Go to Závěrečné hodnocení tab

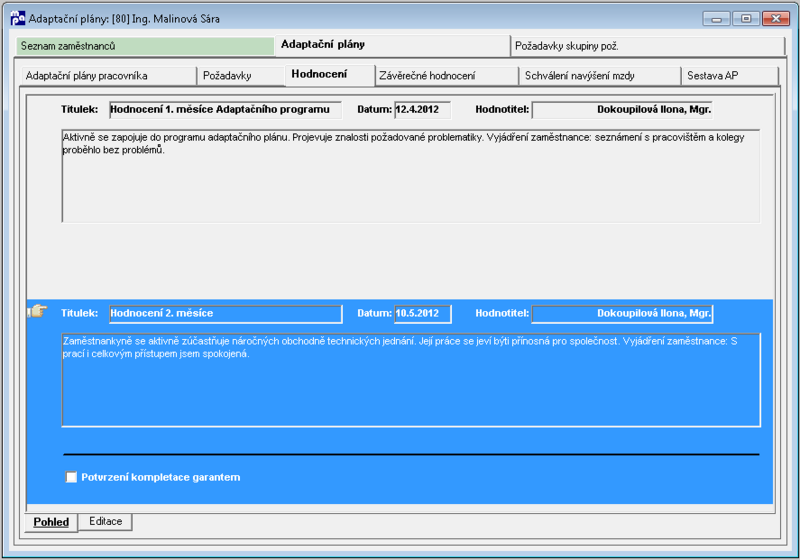click(446, 75)
